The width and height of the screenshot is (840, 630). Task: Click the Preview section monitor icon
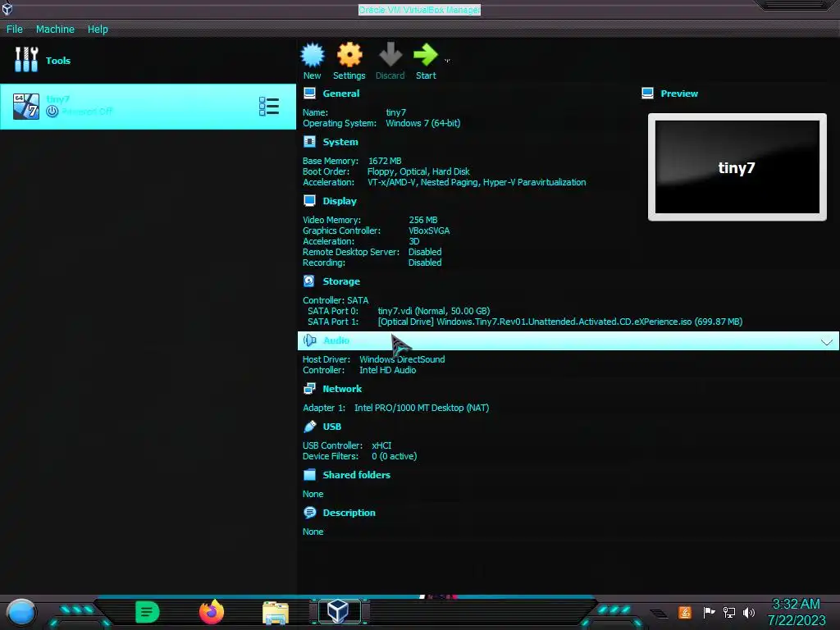point(648,94)
